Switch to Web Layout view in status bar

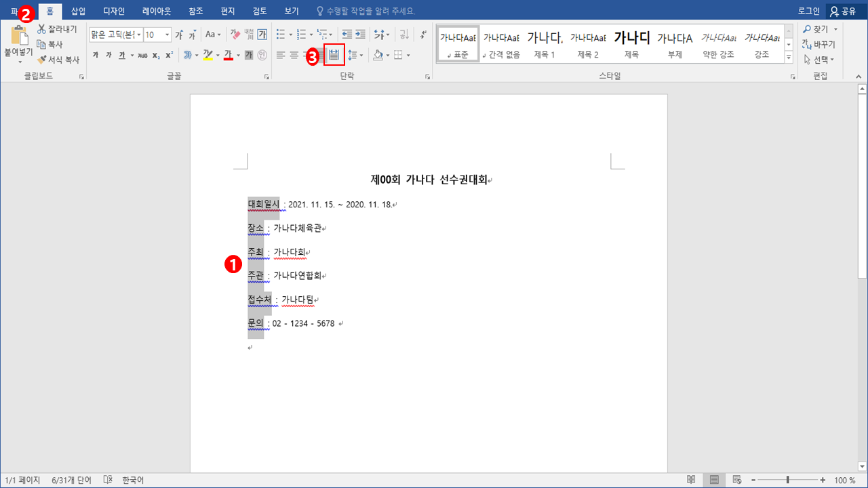pyautogui.click(x=737, y=480)
